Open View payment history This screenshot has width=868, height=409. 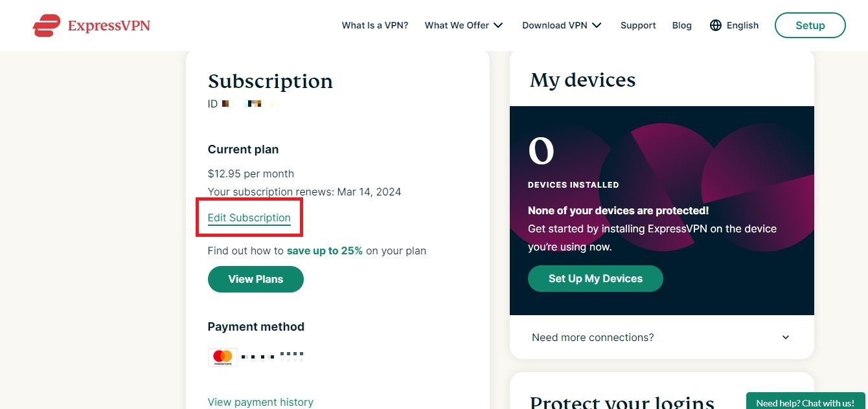260,402
